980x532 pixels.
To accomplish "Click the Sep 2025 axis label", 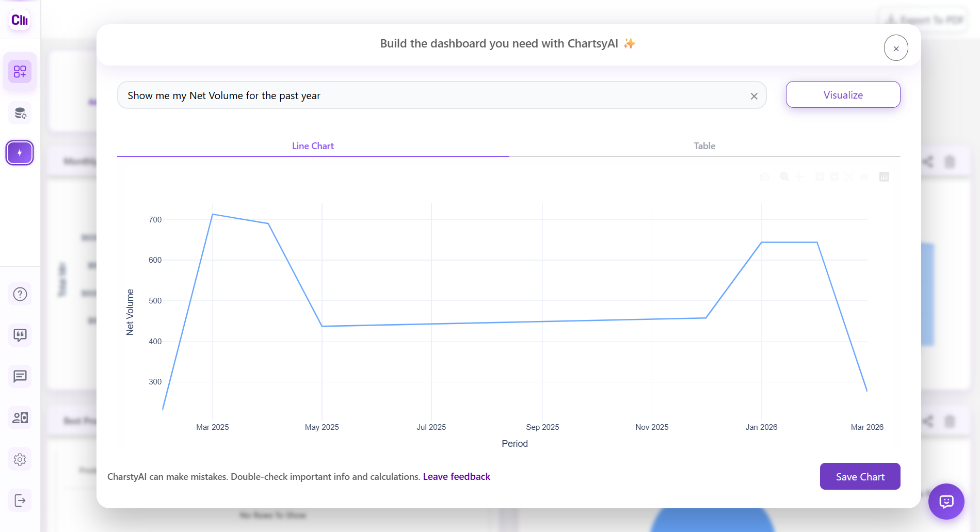I will tap(542, 427).
